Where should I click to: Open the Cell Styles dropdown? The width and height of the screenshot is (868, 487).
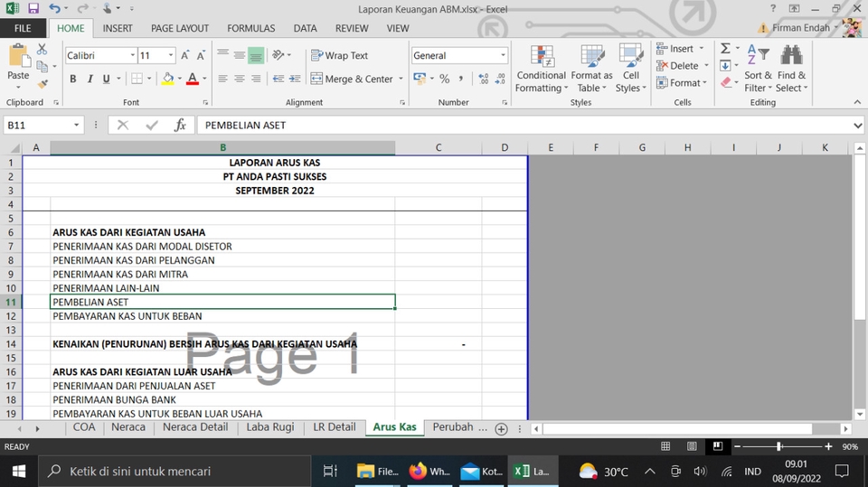click(630, 69)
